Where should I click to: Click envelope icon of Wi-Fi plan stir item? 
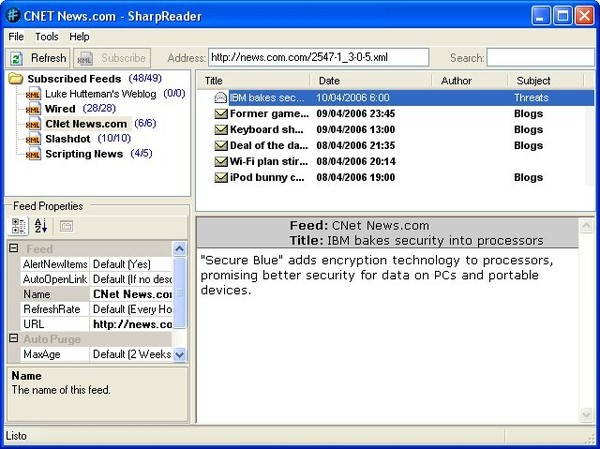click(x=221, y=162)
